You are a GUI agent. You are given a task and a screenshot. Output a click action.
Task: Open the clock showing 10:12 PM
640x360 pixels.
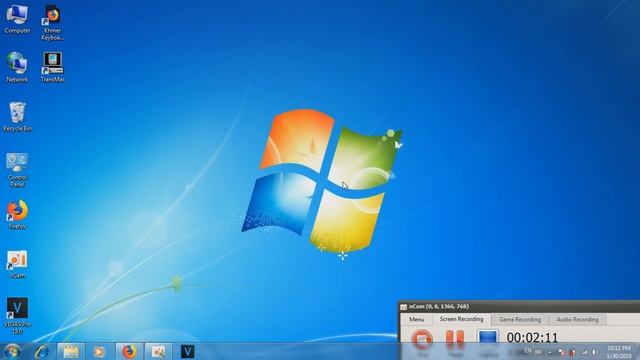click(618, 352)
